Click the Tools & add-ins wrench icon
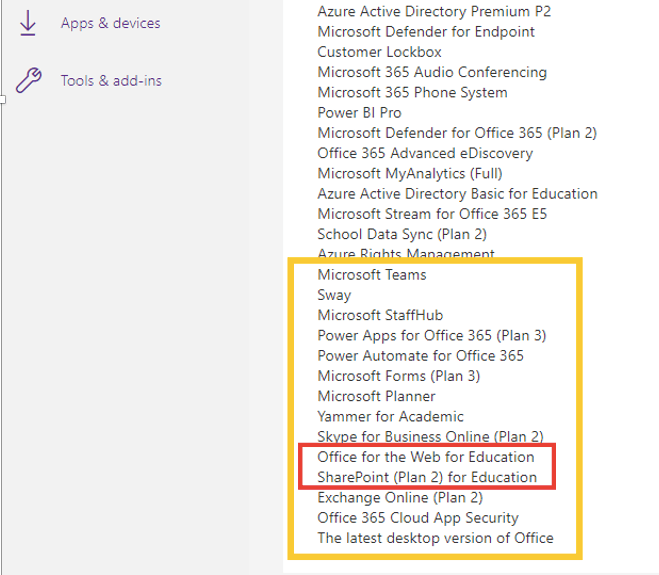Viewport: 659px width, 575px height. tap(29, 80)
